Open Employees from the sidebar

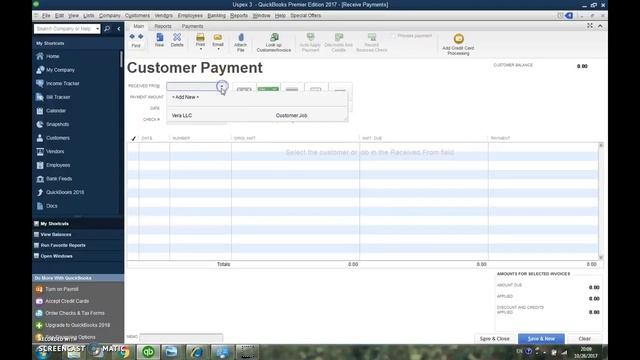(58, 165)
